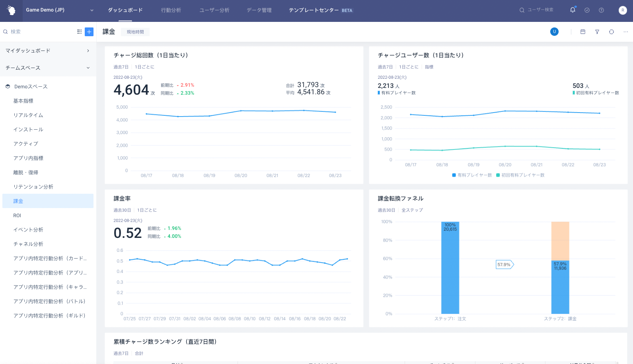Select the 課金 sidebar item

tap(48, 201)
